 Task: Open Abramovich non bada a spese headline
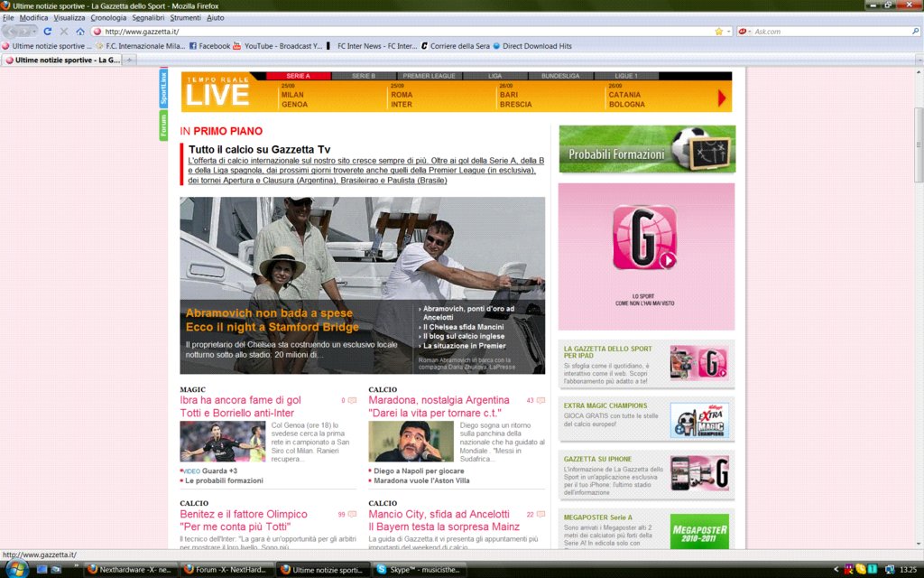pyautogui.click(x=273, y=321)
